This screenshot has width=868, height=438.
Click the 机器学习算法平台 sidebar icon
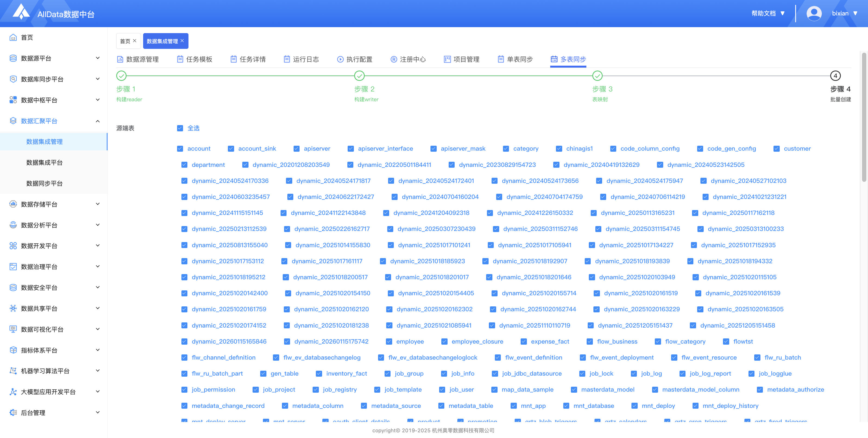[13, 371]
